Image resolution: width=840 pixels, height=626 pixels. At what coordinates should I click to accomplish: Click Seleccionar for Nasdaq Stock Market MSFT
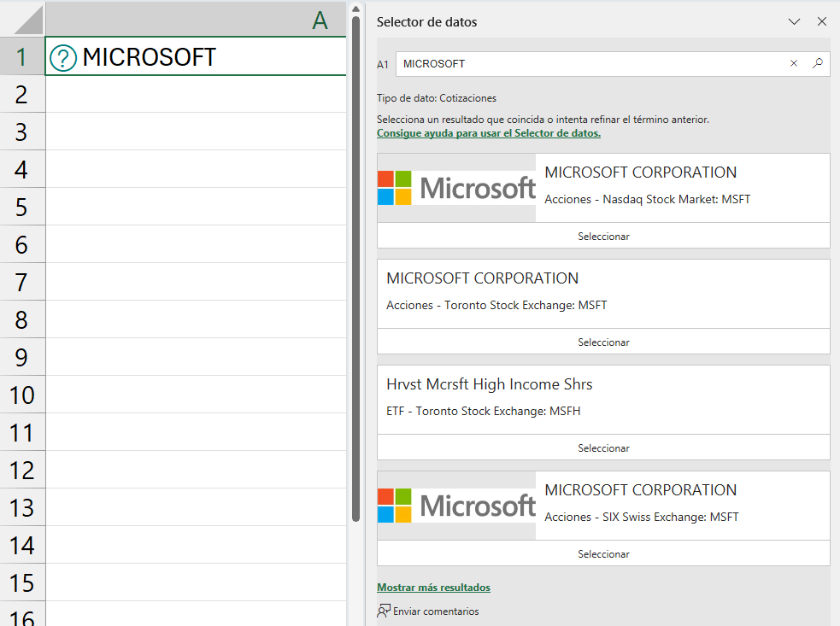[604, 237]
